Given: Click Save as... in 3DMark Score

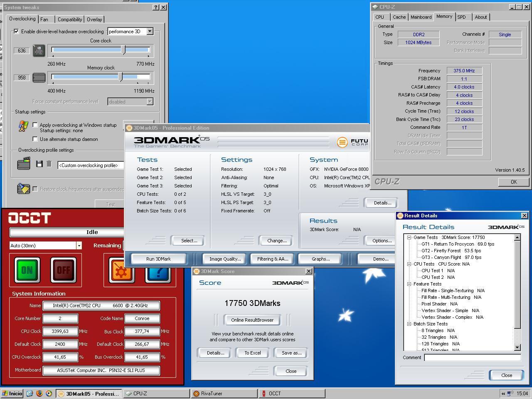Looking at the screenshot, I should 292,353.
